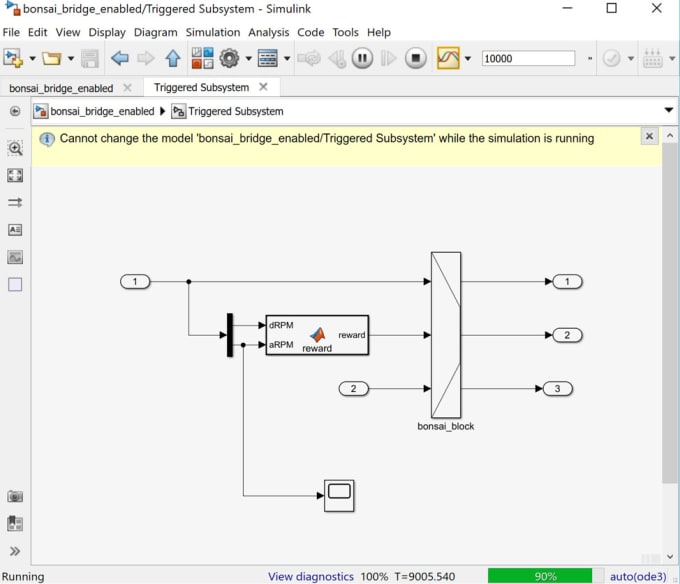The image size is (680, 584).
Task: Expand the breadcrumb bar dropdown arrow
Action: pyautogui.click(x=668, y=111)
